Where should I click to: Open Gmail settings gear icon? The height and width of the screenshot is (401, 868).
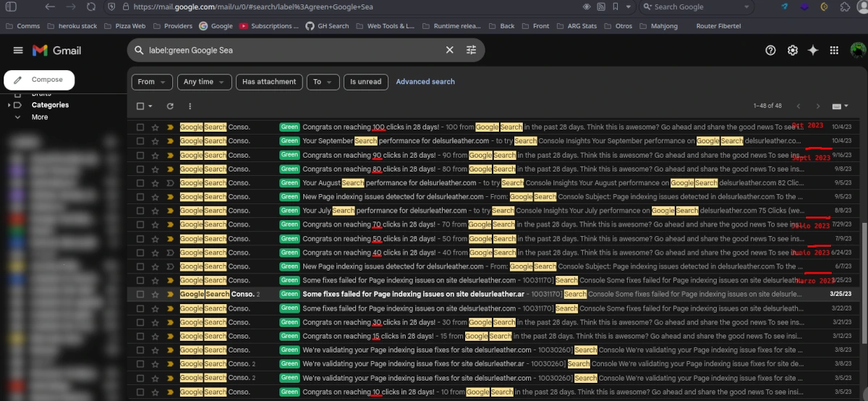coord(792,51)
